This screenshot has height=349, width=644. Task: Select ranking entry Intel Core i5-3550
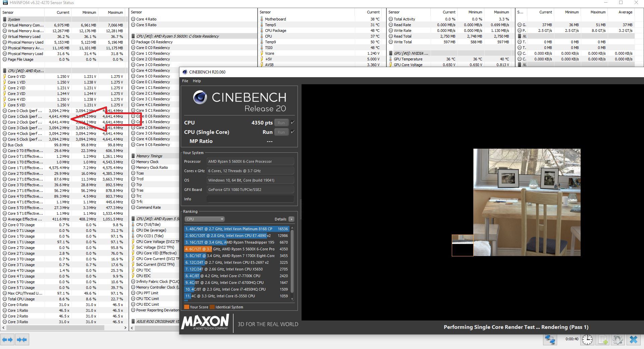[x=236, y=296]
